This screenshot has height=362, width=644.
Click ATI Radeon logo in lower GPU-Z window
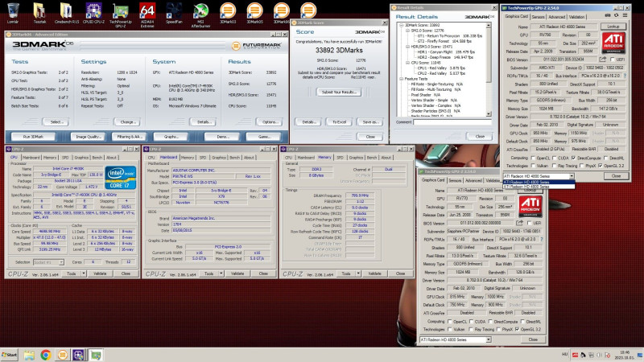530,207
